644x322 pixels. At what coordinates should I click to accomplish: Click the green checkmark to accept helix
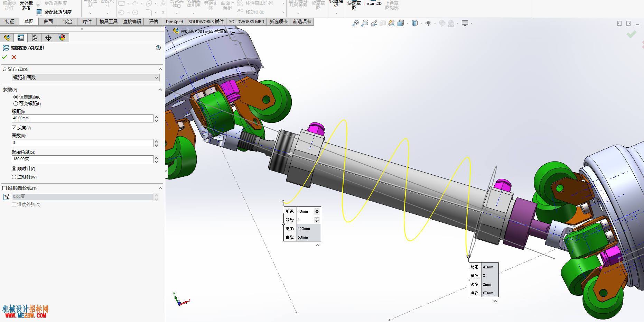pyautogui.click(x=4, y=57)
